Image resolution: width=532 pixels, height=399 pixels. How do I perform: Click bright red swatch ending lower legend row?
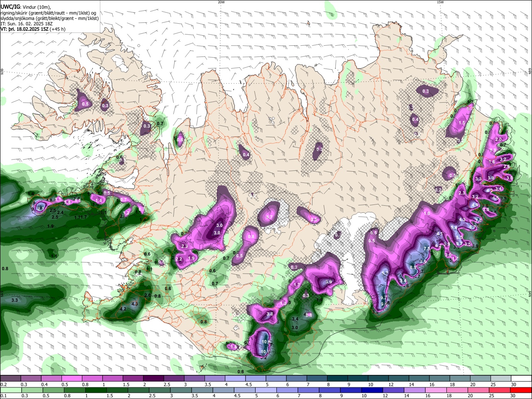coord(521,390)
